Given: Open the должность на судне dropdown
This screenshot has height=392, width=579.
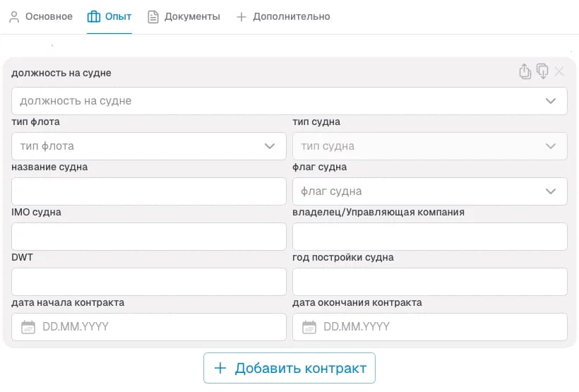Looking at the screenshot, I should [289, 101].
